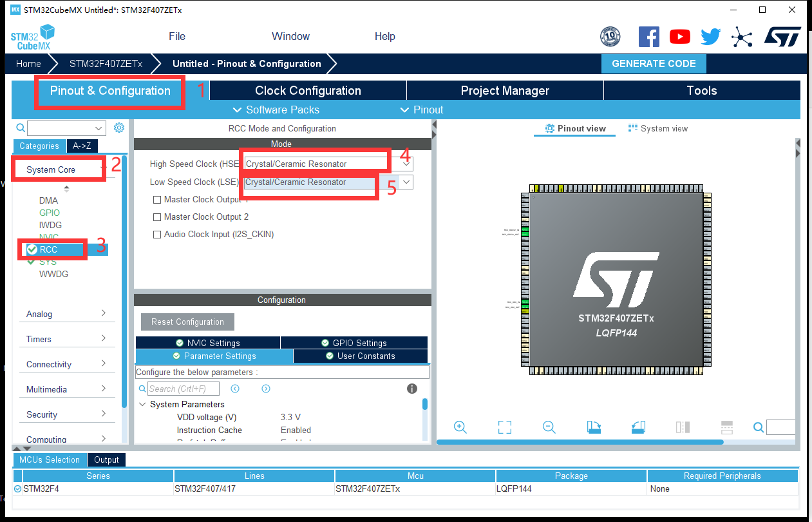Click Reset Configuration button
Viewport: 812px width, 522px height.
pos(187,322)
